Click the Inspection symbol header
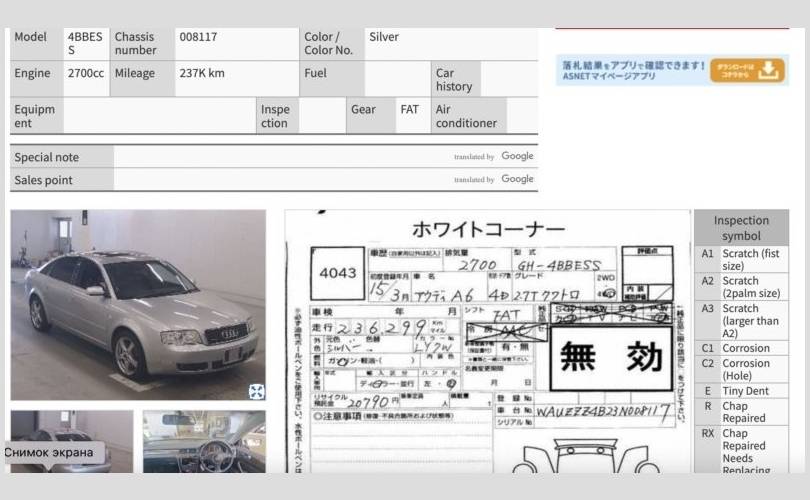This screenshot has height=500, width=810. [x=741, y=228]
